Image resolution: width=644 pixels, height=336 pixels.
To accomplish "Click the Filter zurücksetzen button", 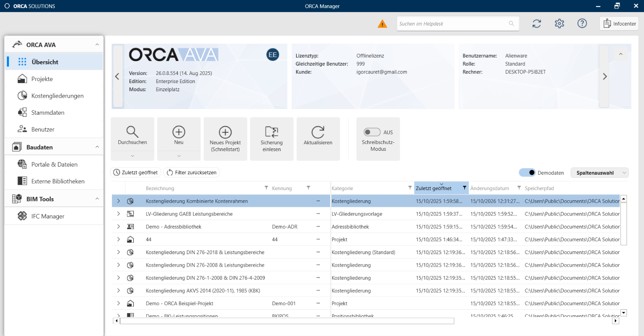I will click(191, 173).
